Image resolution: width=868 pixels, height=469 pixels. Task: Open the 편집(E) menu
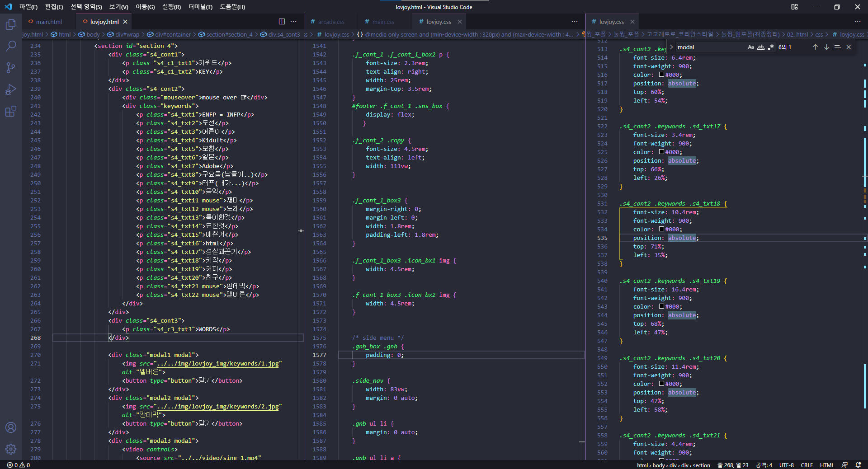[54, 7]
